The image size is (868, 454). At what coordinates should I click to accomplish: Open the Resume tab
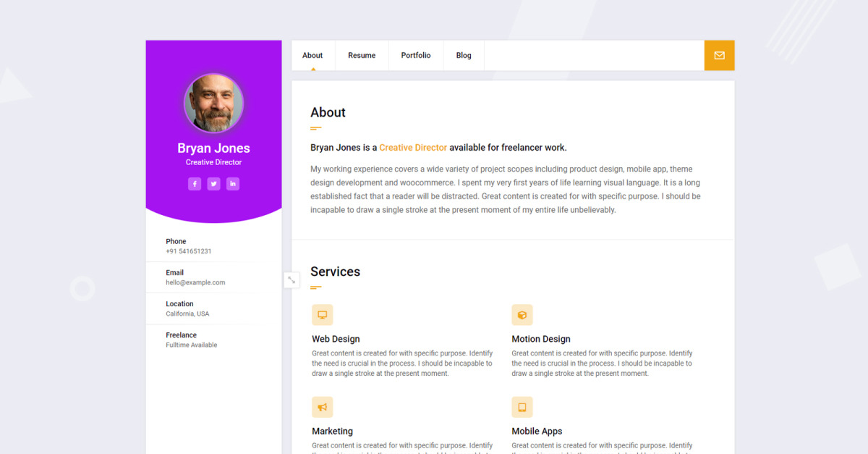[362, 56]
